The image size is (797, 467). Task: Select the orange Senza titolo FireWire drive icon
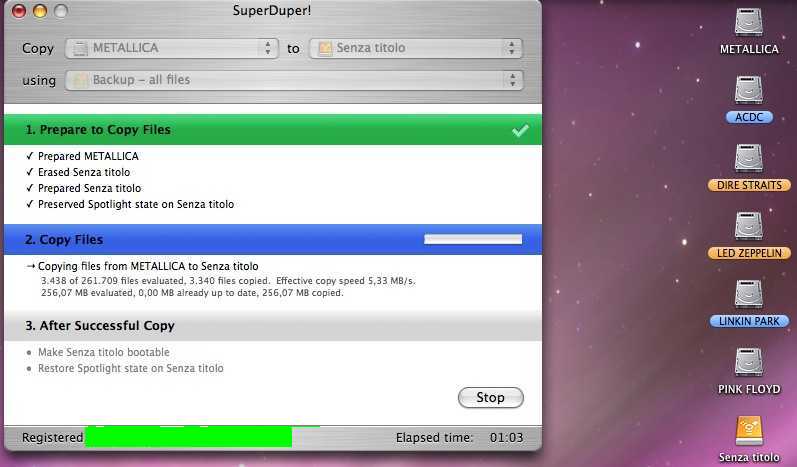click(x=749, y=431)
